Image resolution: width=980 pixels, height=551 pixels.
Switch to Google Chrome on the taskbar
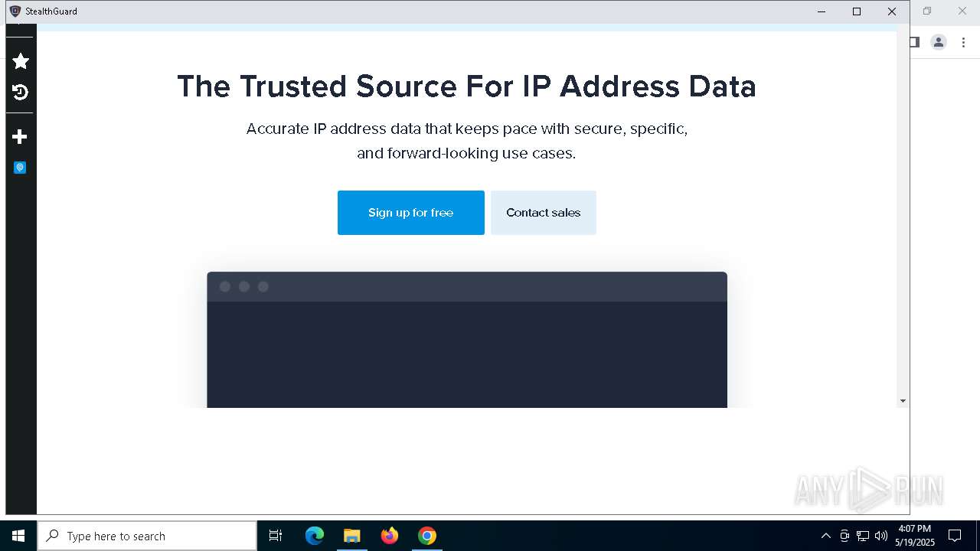coord(427,536)
